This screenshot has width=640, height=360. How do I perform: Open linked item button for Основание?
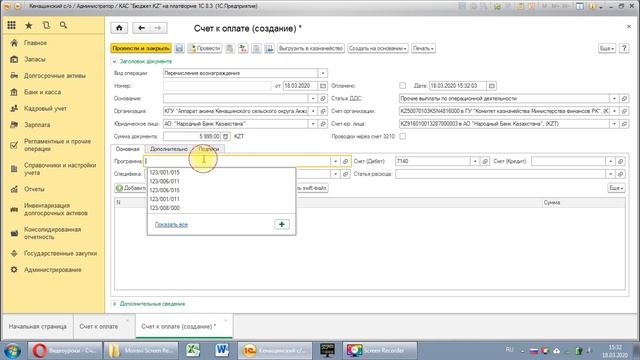pyautogui.click(x=323, y=98)
